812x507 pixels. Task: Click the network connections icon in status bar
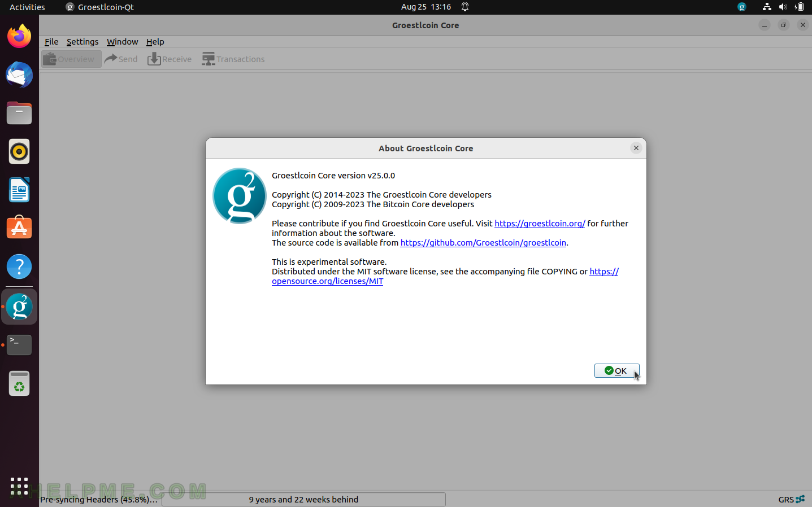pos(800,499)
